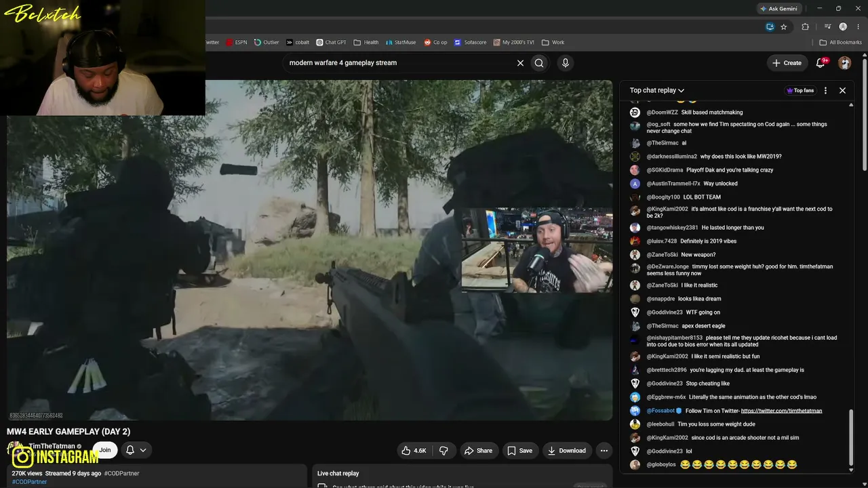868x488 pixels.
Task: Join TimTheTatman's channel
Action: [x=104, y=450]
